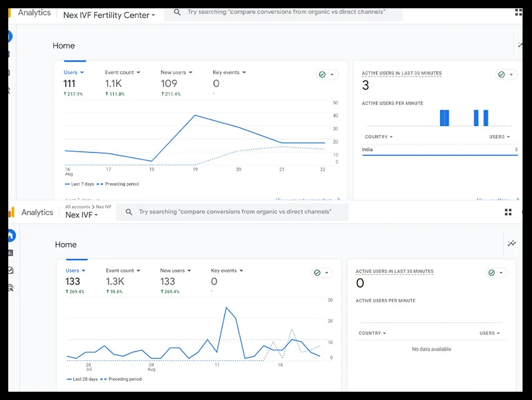Open the Reports icon in lower sidebar

pos(11,253)
